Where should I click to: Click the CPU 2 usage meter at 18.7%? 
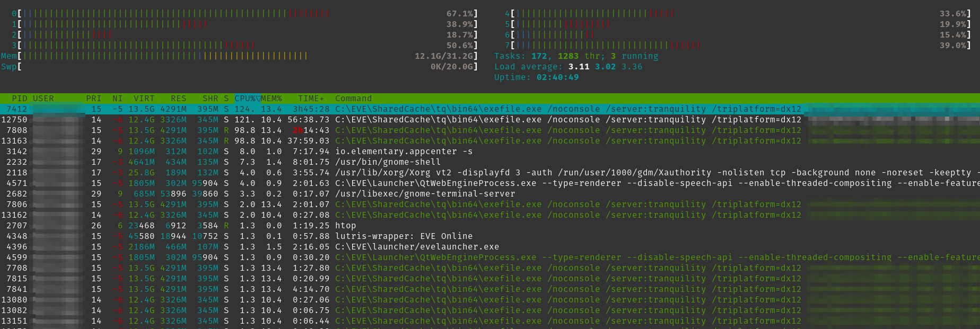tap(245, 35)
